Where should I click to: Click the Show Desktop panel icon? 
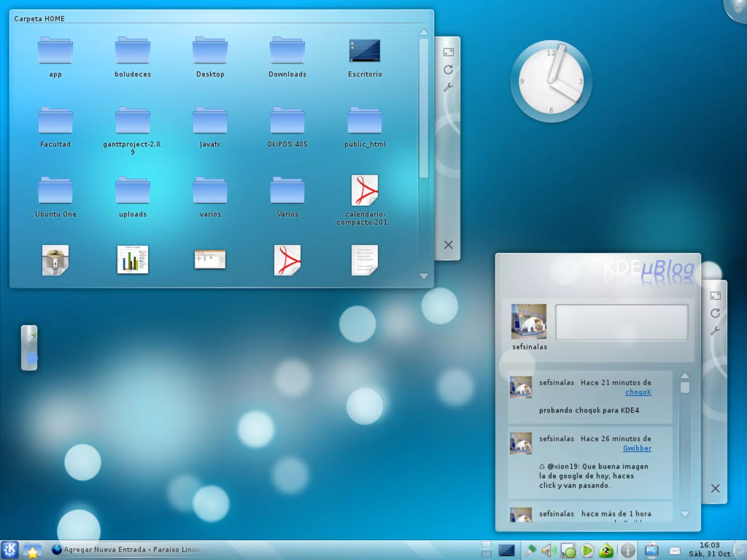coord(507,551)
